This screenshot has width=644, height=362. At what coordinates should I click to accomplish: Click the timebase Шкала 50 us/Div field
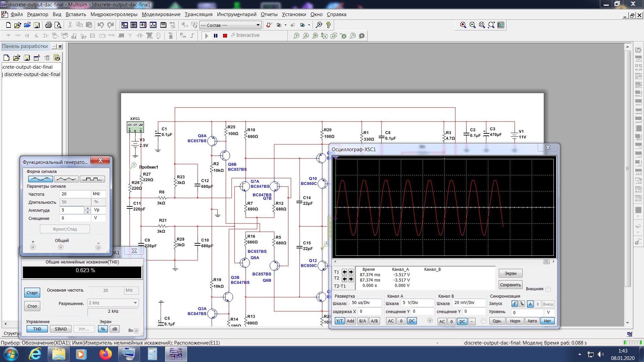click(x=366, y=303)
